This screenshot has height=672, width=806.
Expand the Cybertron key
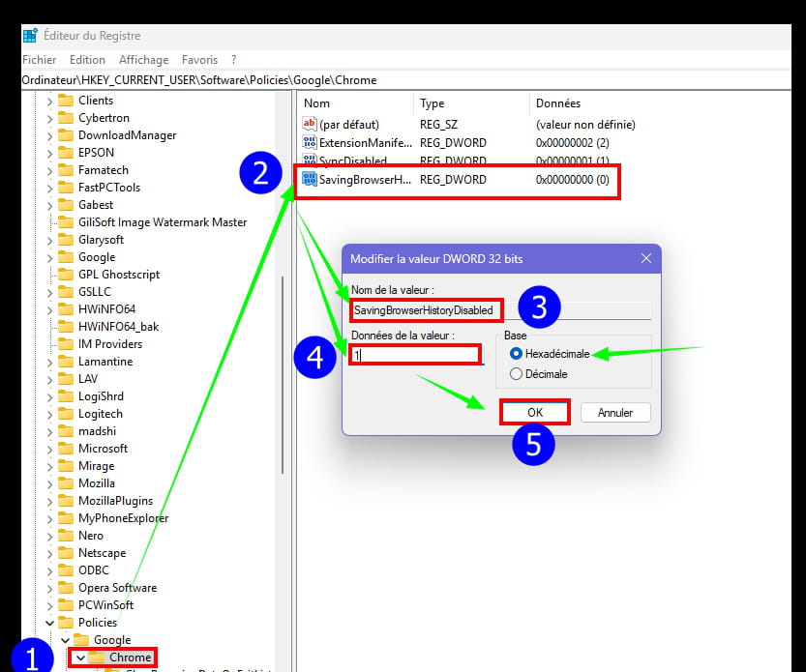pyautogui.click(x=49, y=119)
